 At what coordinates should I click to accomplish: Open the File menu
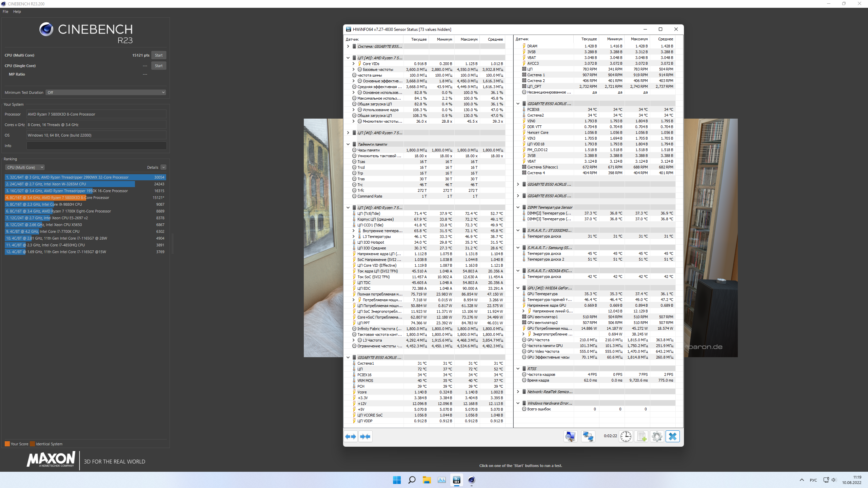5,12
